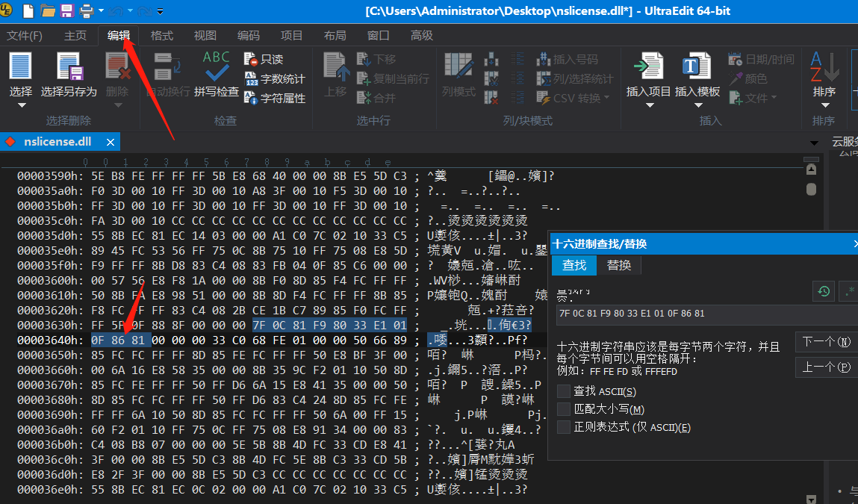Click 列/选择统计 column sum
Image resolution: width=858 pixels, height=504 pixels.
(x=574, y=79)
